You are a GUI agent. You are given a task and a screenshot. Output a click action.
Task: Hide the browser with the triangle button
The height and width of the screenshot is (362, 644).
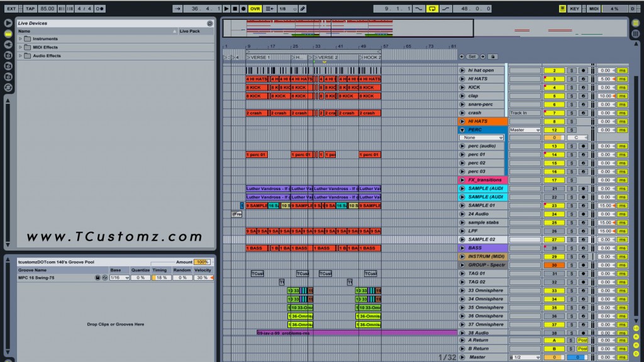point(8,23)
